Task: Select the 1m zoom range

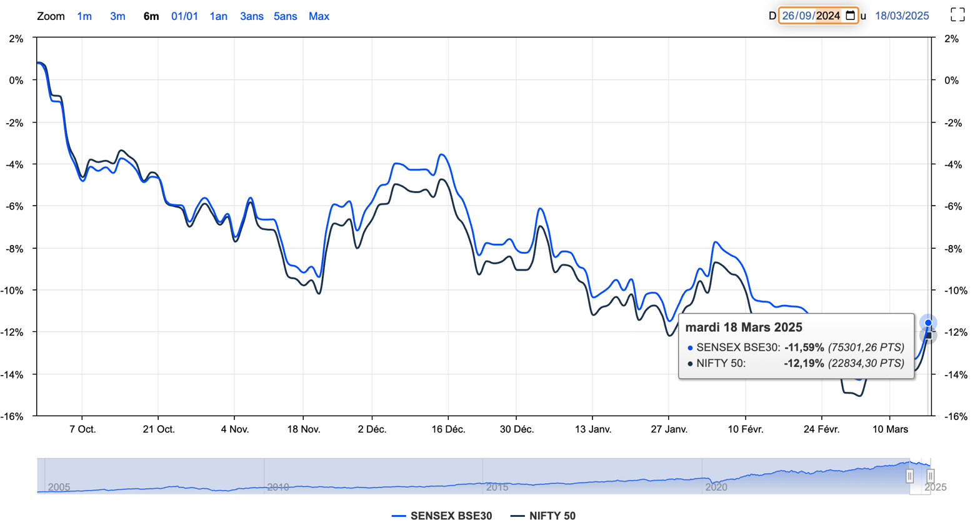Action: pyautogui.click(x=84, y=16)
